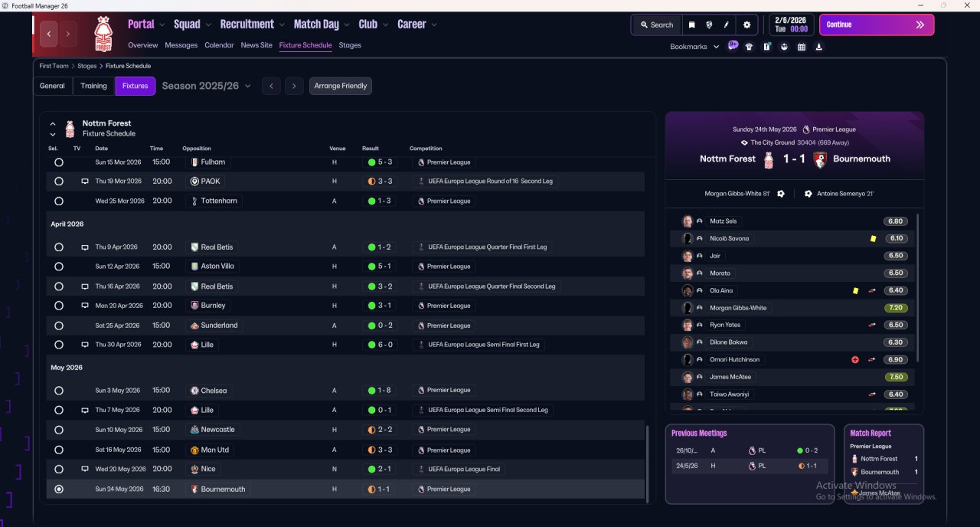Screen dimensions: 980x527
Task: Click the Chelsea club badge
Action: point(194,391)
